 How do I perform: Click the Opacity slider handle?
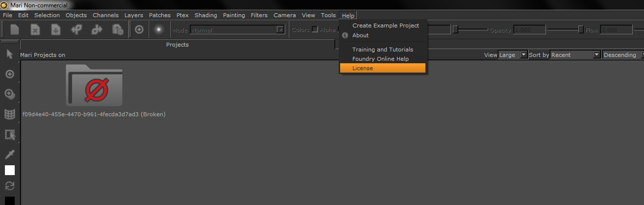point(581,30)
